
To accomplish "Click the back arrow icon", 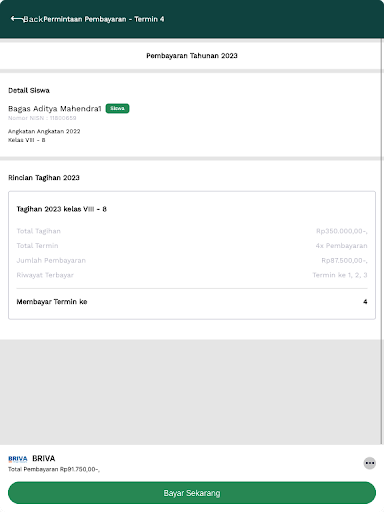I will tap(17, 19).
